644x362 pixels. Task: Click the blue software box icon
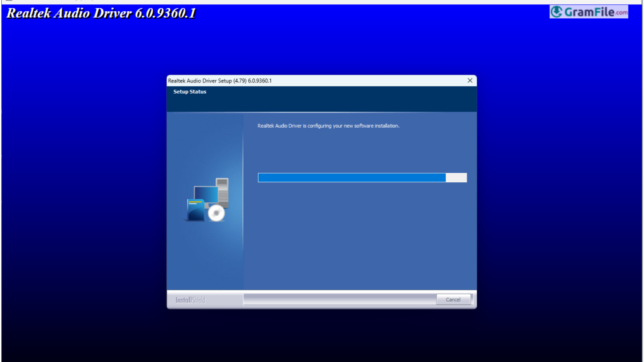[x=196, y=210]
